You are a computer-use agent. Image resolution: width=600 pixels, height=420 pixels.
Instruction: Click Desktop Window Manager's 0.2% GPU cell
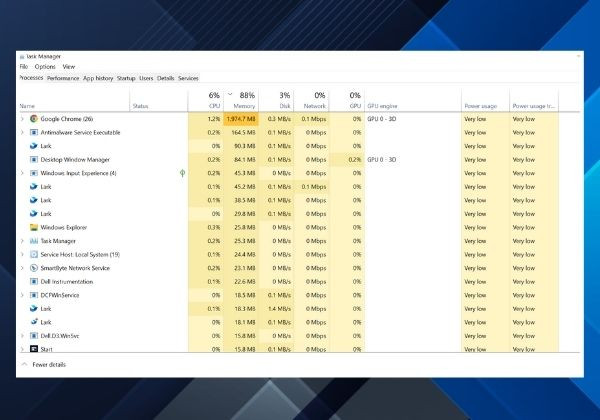(x=347, y=160)
